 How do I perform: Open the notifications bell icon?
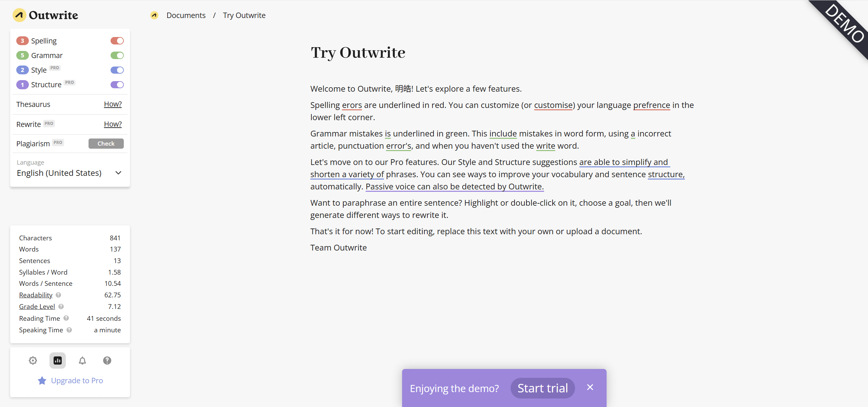tap(82, 360)
